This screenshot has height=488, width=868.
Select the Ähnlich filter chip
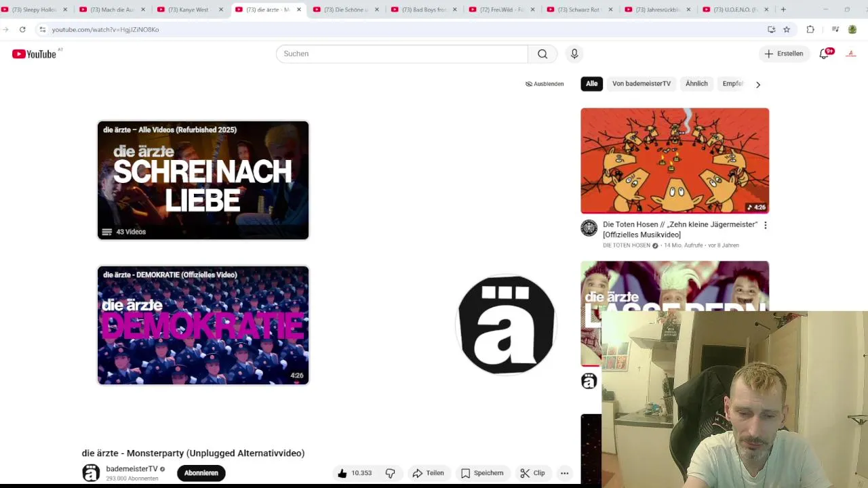coord(696,84)
